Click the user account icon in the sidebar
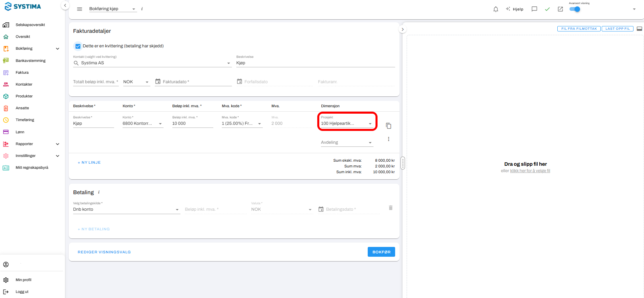Screen dimensions: 644x298 click(x=6, y=265)
